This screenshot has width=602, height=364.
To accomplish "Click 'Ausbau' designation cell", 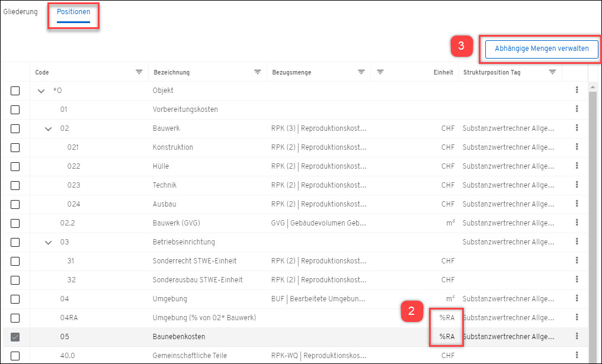I will 164,204.
